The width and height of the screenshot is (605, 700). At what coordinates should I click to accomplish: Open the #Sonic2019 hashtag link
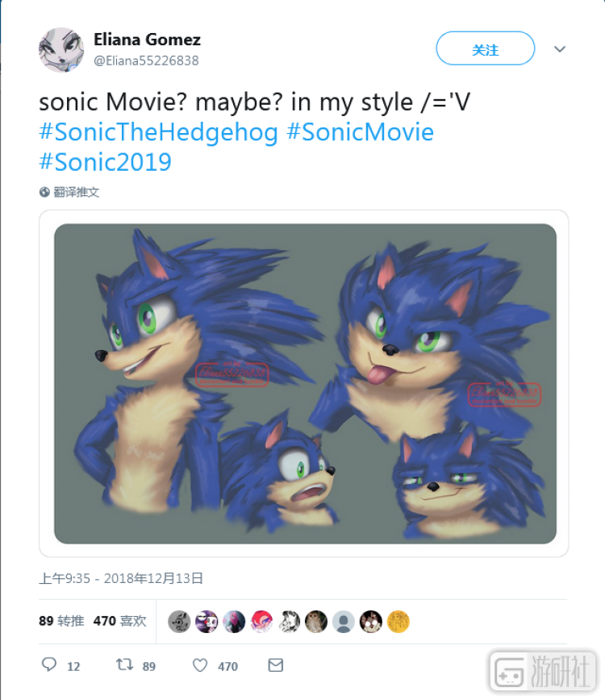(106, 162)
